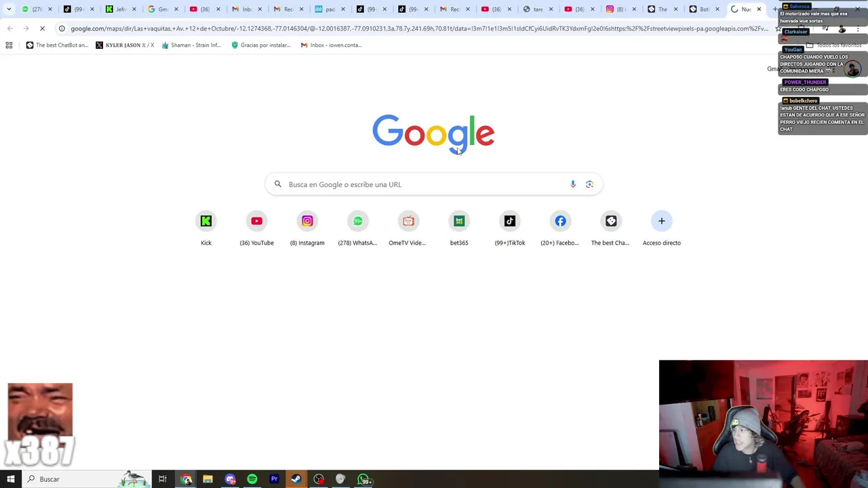
Task: Focus the Chrome address bar URL
Action: click(x=419, y=28)
